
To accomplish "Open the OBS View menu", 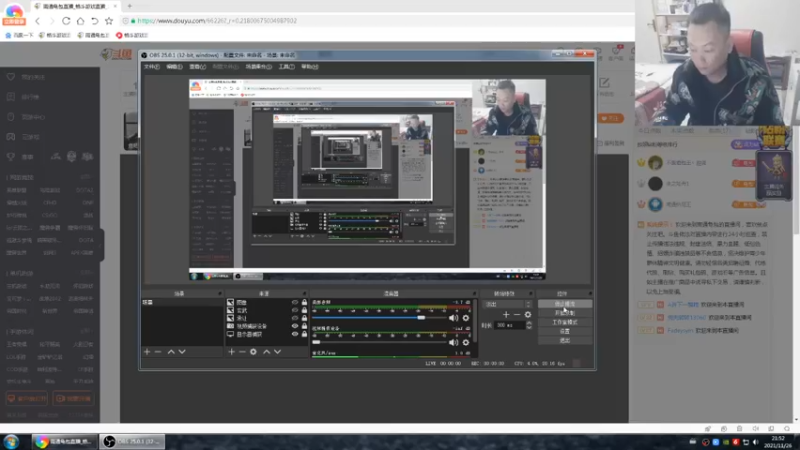I will 197,67.
